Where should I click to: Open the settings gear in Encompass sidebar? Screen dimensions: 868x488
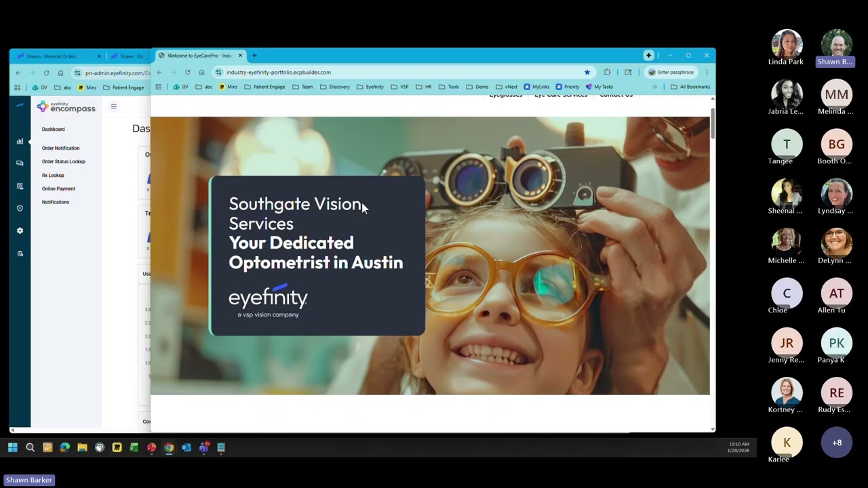point(20,231)
